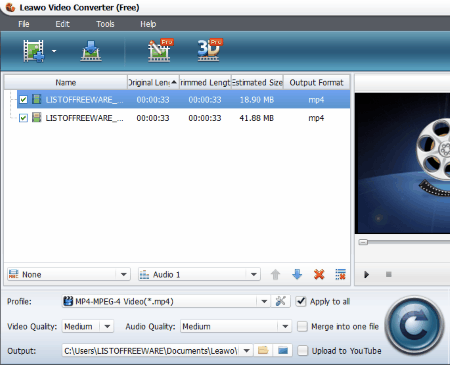This screenshot has width=450, height=365.
Task: Uncheck the first LISTOFFREEWARE file checkbox
Action: tap(23, 100)
